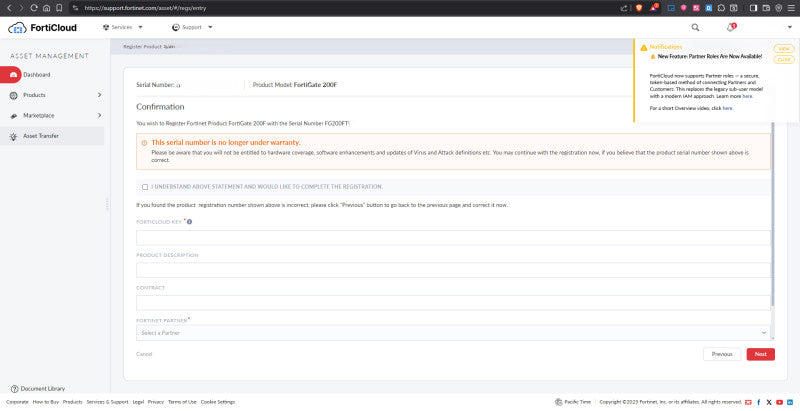Open the Select a Partner dropdown
The width and height of the screenshot is (800, 411).
pyautogui.click(x=453, y=333)
